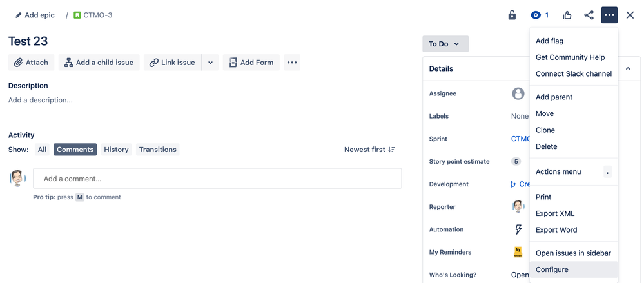Click the M keyboard shortcut hint
644x283 pixels.
[x=80, y=197]
